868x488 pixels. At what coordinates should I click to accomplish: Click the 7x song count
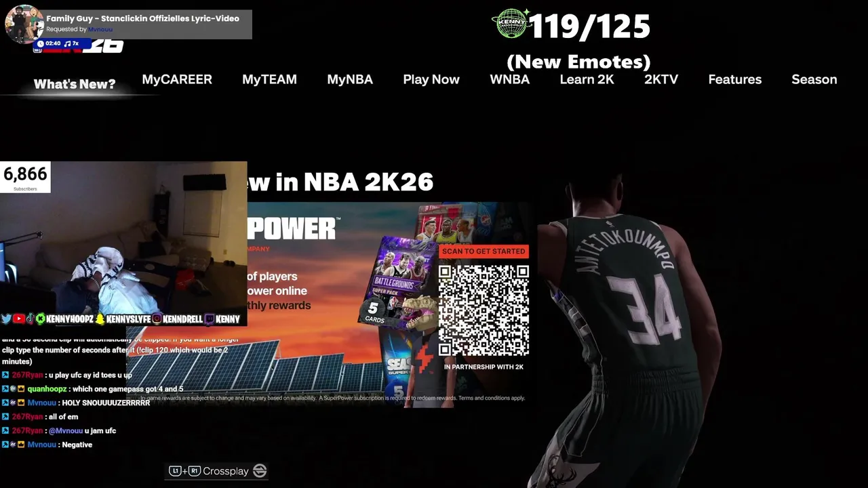point(75,43)
